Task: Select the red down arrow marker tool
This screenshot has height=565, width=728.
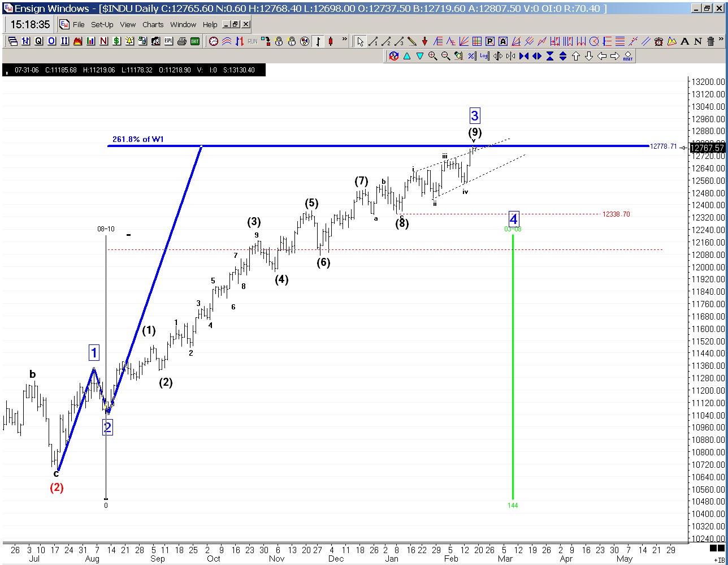Action: (424, 41)
